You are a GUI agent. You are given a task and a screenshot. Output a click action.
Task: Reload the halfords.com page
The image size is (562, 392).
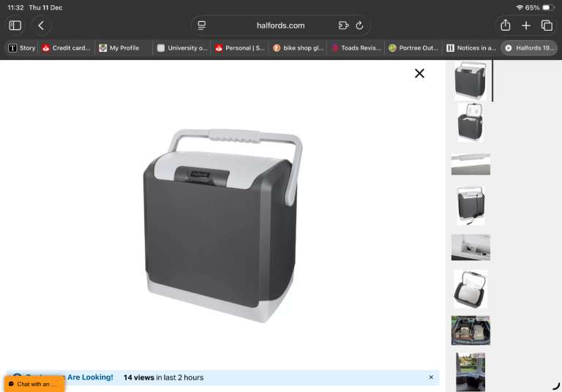[359, 26]
